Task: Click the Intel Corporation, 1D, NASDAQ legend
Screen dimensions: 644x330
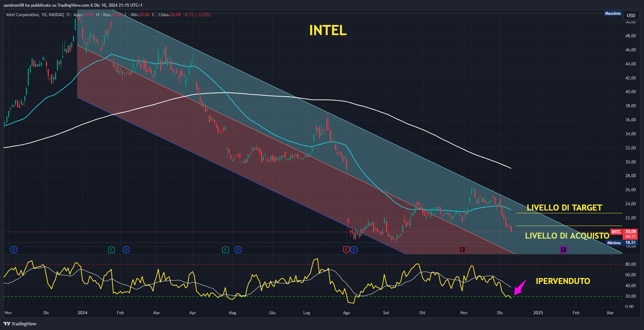Action: pos(35,15)
